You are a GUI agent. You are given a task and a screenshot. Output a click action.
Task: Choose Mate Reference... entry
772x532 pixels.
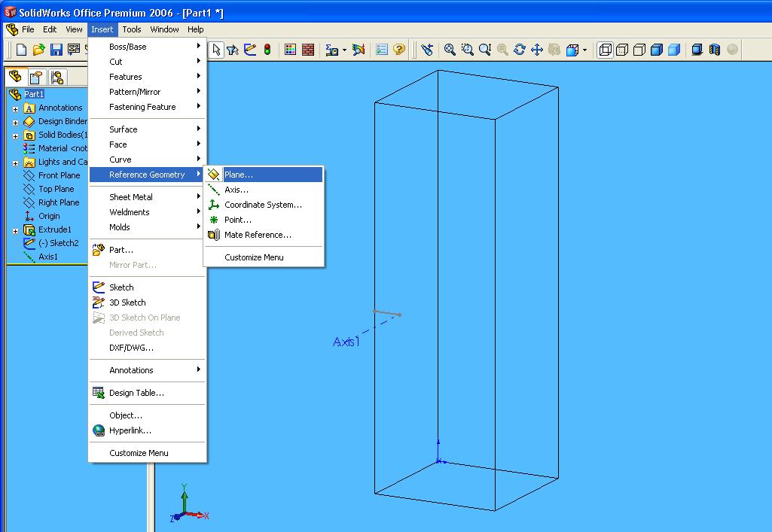(264, 235)
